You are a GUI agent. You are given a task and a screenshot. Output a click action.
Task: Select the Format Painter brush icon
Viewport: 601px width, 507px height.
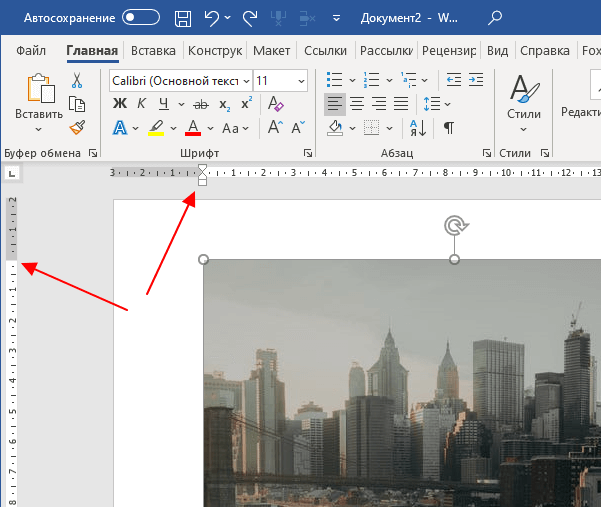click(77, 127)
